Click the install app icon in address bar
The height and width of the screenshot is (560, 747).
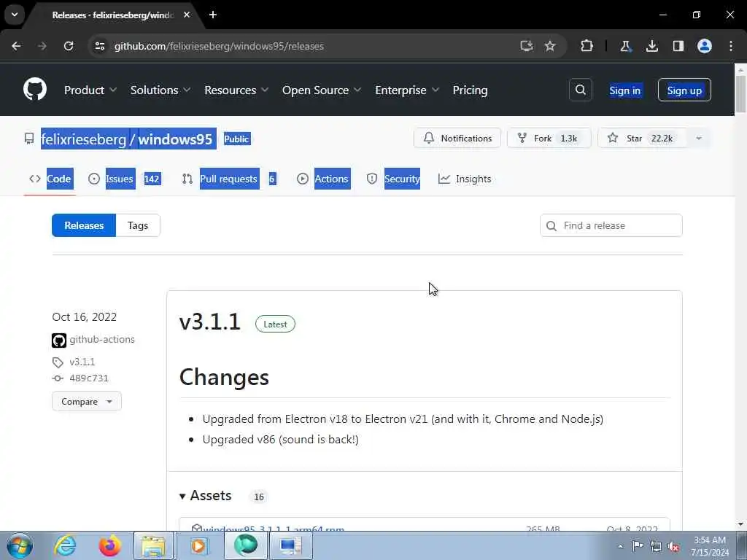point(526,46)
